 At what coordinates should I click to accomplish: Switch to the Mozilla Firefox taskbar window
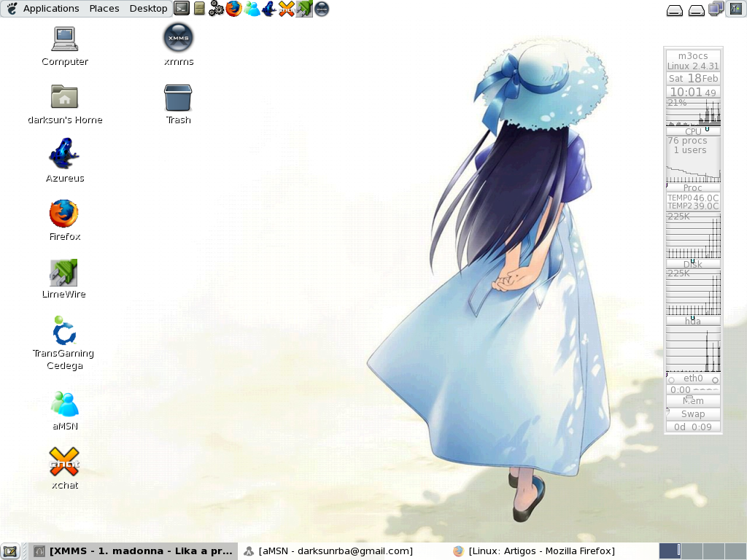tap(551, 551)
